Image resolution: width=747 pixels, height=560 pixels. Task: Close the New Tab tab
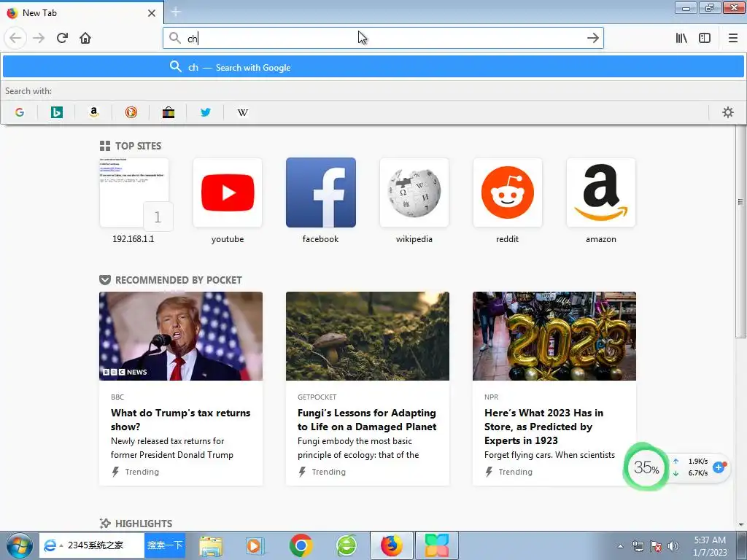(152, 13)
